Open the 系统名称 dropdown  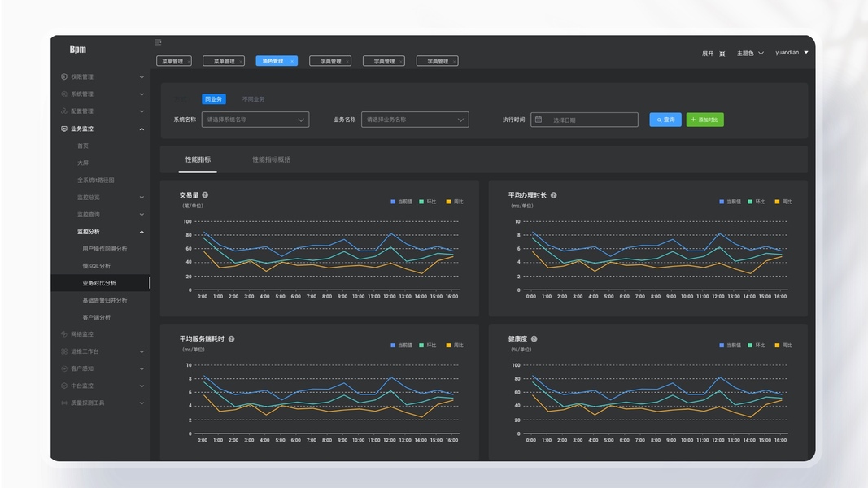coord(255,120)
